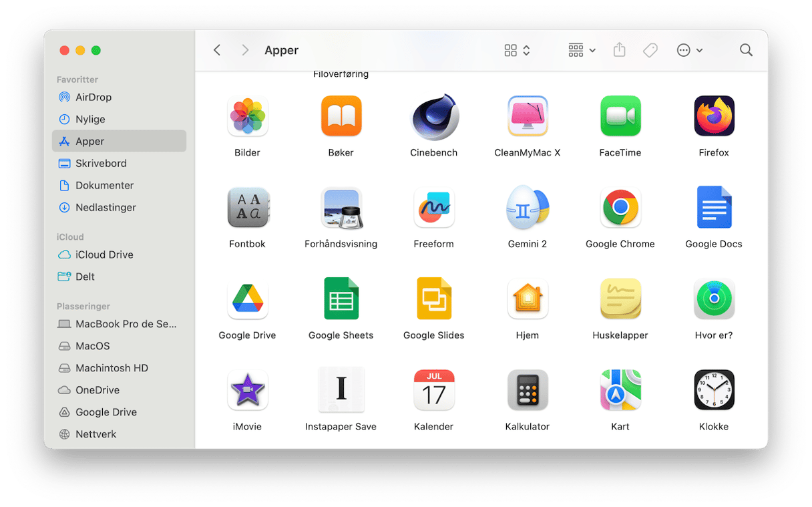
Task: Open iCloud Drive in the sidebar
Action: (x=119, y=255)
